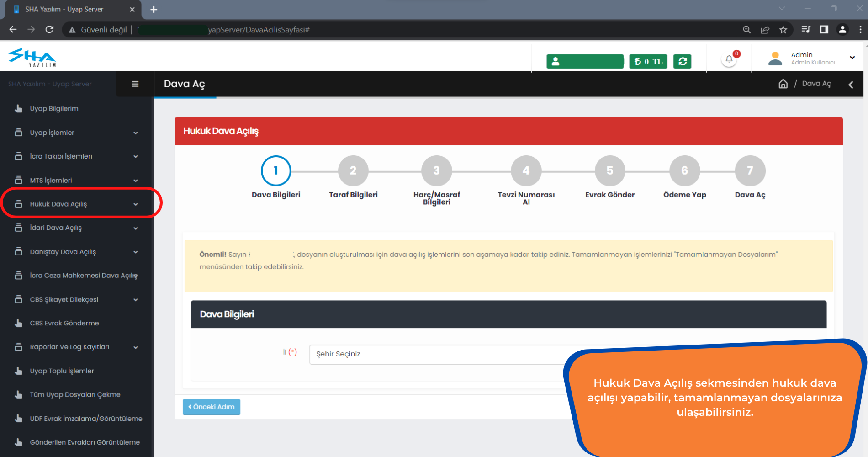Click the collapse arrow beside the Dava Aç breadcrumb
The image size is (868, 457).
851,85
